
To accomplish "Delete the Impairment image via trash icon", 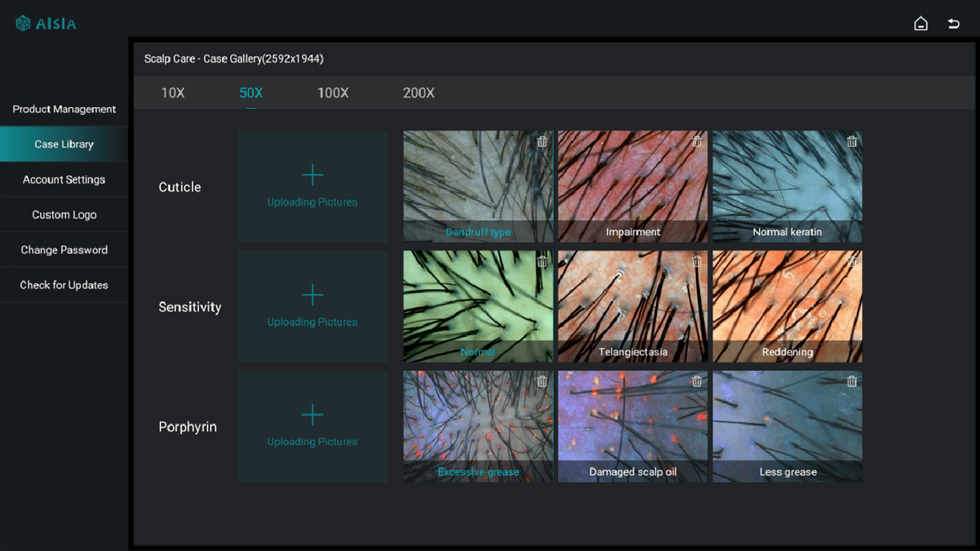I will pos(697,142).
